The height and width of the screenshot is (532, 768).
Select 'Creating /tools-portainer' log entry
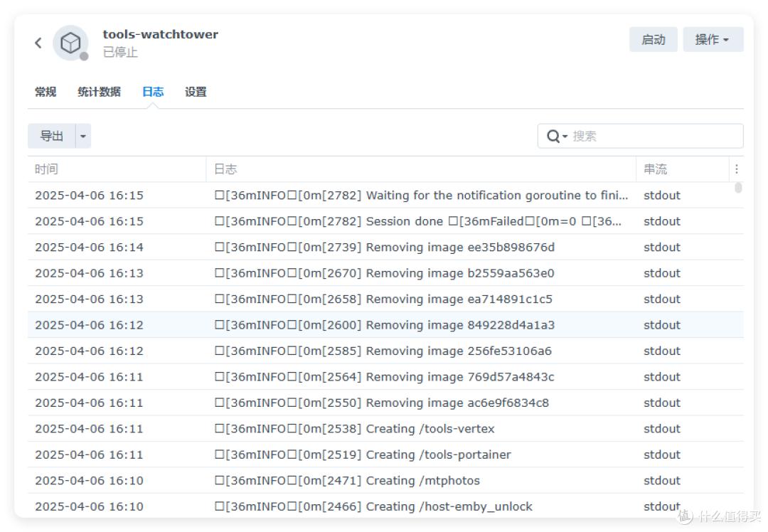point(385,454)
